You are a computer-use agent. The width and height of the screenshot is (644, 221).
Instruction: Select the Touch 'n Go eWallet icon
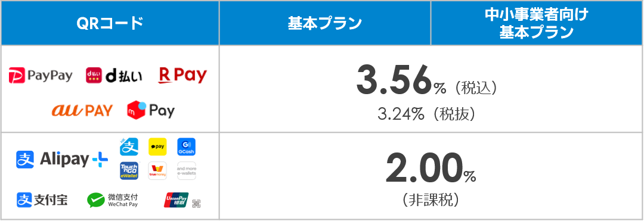pos(129,170)
